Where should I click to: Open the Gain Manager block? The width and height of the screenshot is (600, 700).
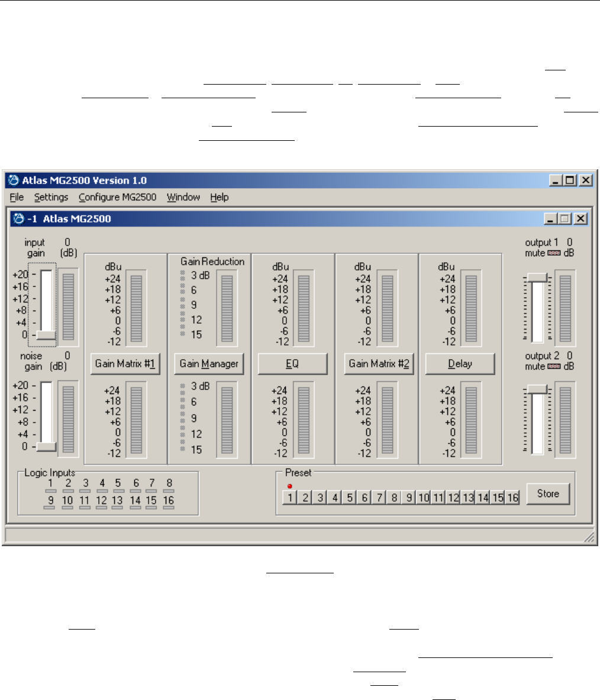(x=209, y=364)
